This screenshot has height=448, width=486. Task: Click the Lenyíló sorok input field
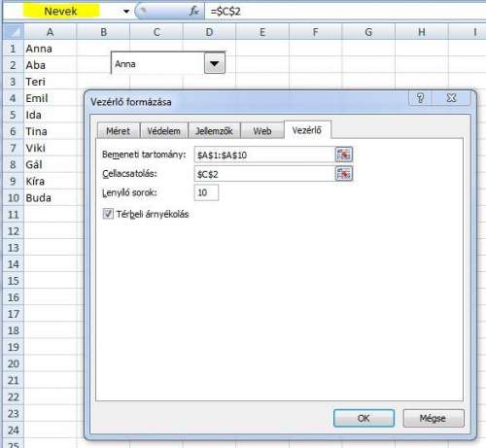(x=206, y=192)
